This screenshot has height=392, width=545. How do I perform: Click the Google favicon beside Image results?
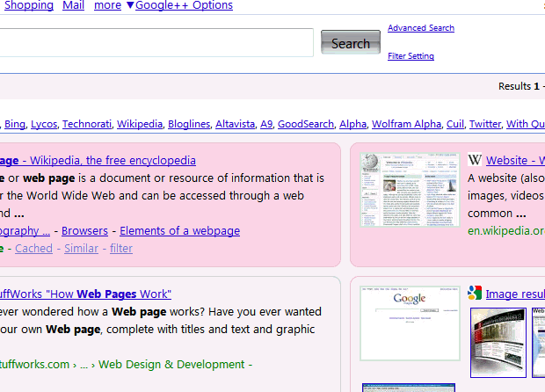475,293
